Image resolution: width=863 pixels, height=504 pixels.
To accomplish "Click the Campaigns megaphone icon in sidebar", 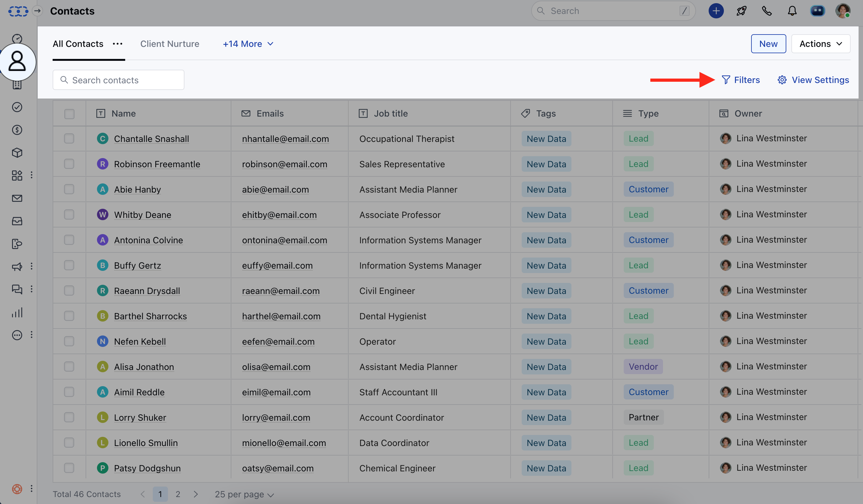I will coord(17,267).
